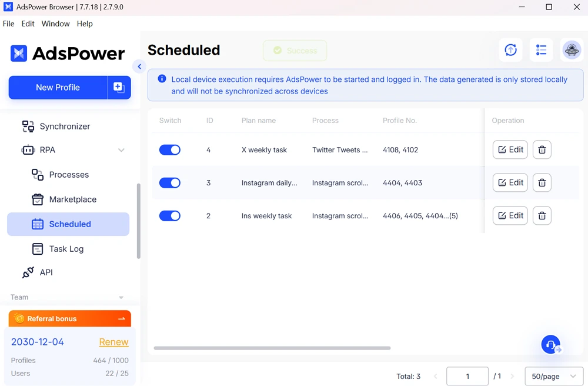Click the Renew subscription link
The width and height of the screenshot is (588, 386).
113,342
